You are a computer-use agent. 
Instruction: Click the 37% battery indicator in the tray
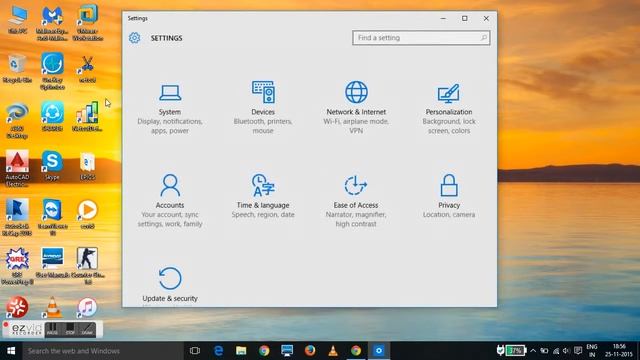[516, 351]
